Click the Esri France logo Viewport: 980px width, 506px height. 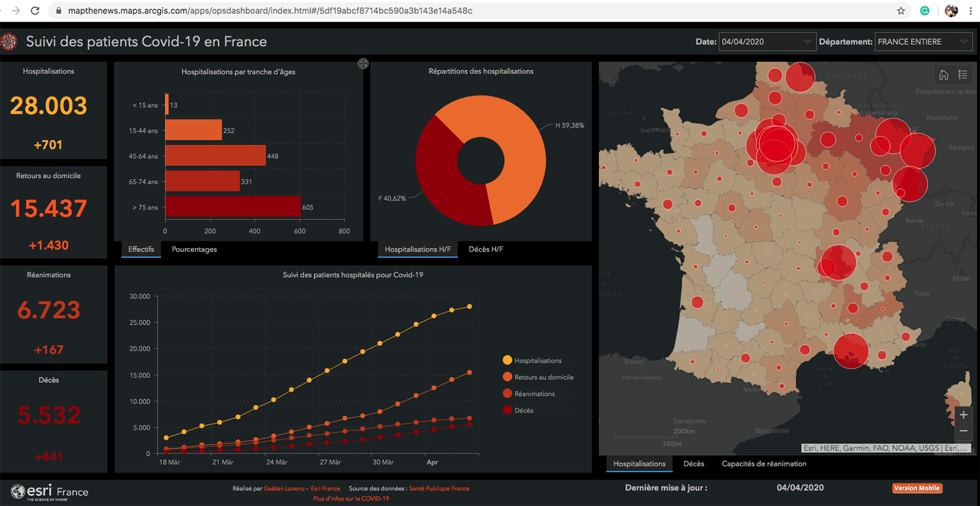[50, 492]
